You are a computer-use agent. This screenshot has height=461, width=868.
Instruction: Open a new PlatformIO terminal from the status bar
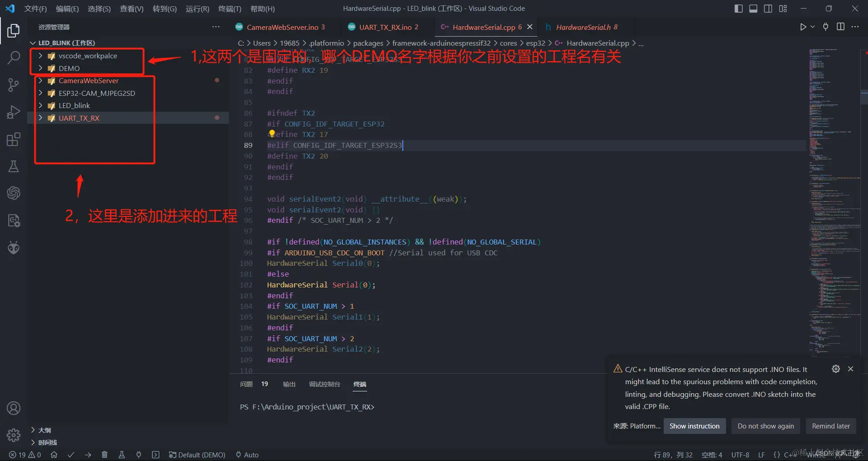point(156,455)
